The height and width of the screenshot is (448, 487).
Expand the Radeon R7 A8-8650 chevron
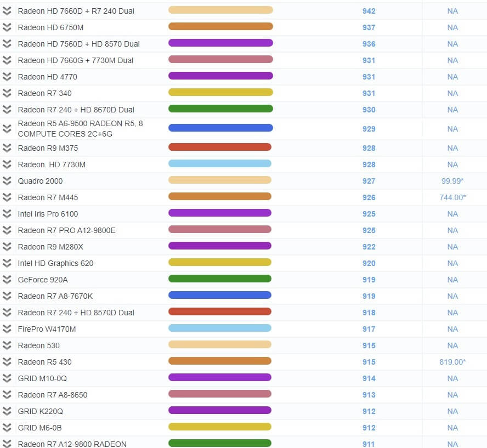click(x=7, y=395)
